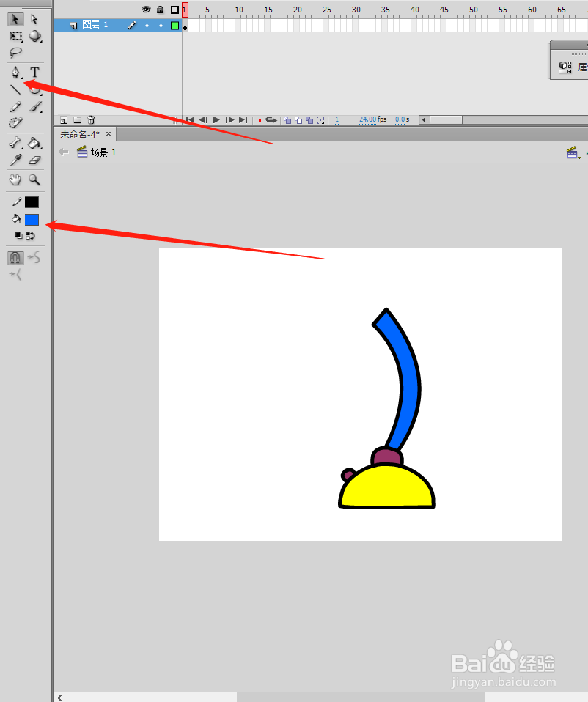Select the Lasso tool
The image size is (588, 702).
coord(15,53)
